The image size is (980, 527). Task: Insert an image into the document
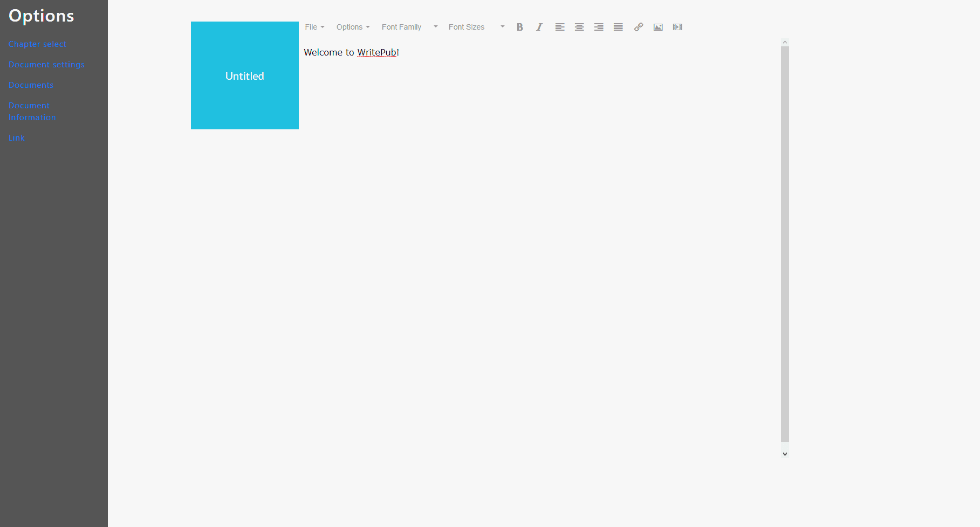point(658,27)
